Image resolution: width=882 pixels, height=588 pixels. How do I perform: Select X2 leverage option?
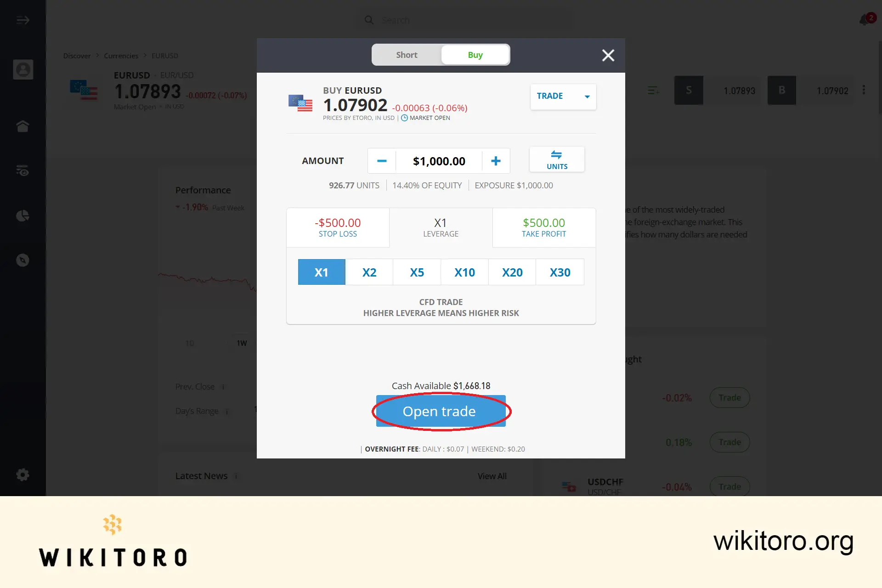[x=369, y=271]
